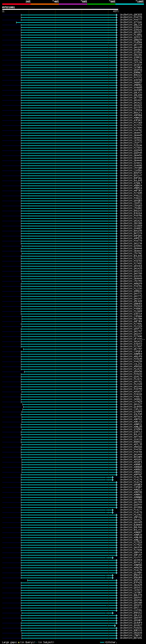Click hit label UniRef100_Q8LCZ4
The height and width of the screenshot is (644, 146).
[131, 25]
